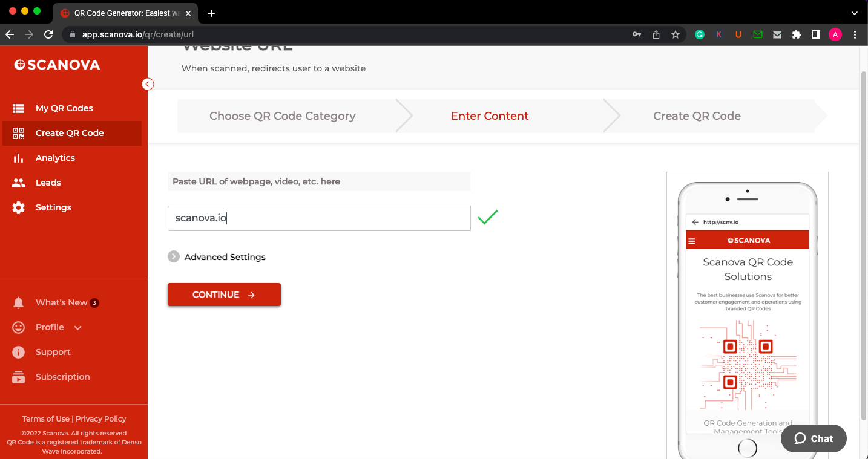Open the Chat support widget

pyautogui.click(x=814, y=438)
